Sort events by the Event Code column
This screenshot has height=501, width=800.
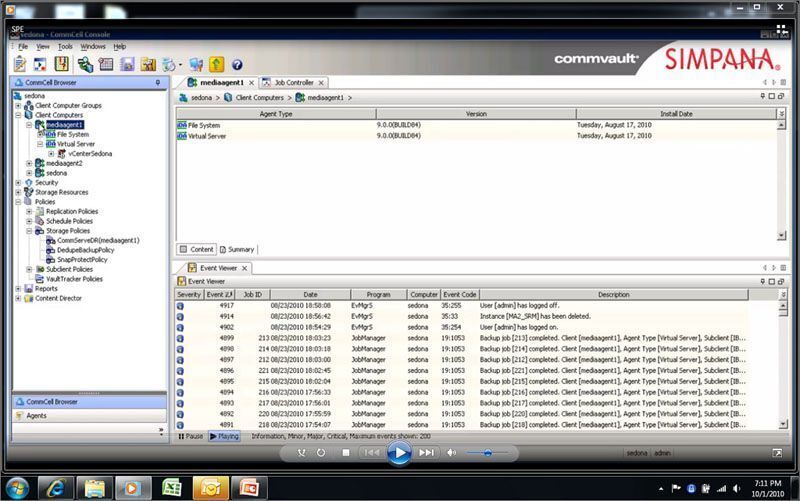click(460, 295)
